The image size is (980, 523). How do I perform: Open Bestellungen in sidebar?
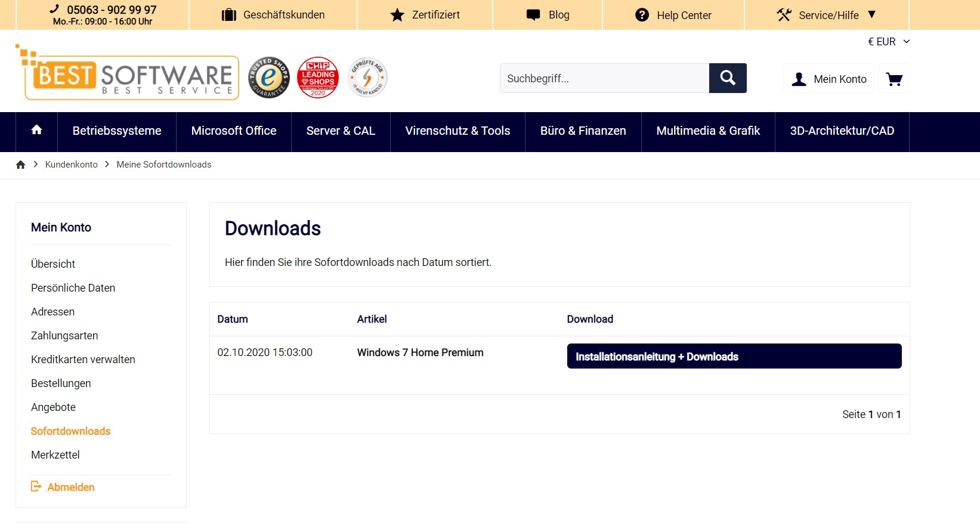(61, 383)
